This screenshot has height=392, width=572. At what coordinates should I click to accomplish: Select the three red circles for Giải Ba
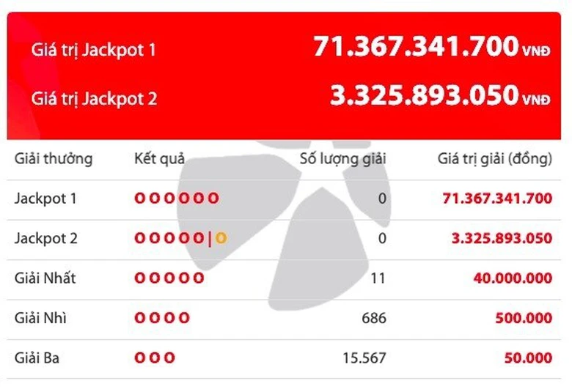pyautogui.click(x=155, y=358)
